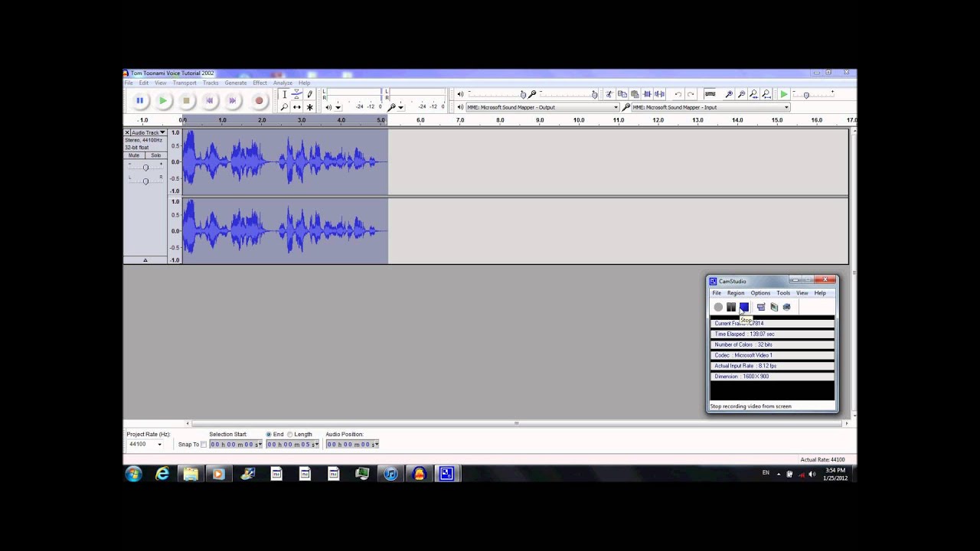980x551 pixels.
Task: Click the iTunes taskbar icon
Action: click(x=390, y=474)
